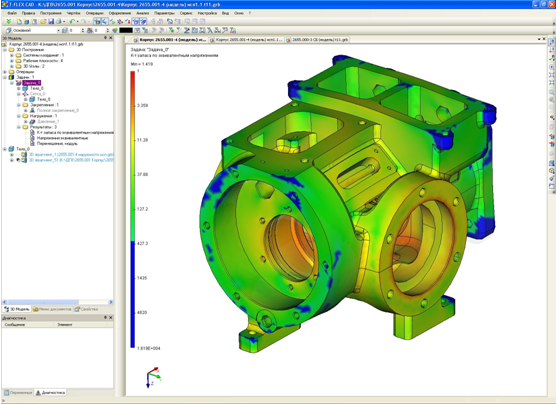Image resolution: width=556 pixels, height=404 pixels.
Task: Pin the Диагностика panel with pushpin icon
Action: pyautogui.click(x=105, y=318)
